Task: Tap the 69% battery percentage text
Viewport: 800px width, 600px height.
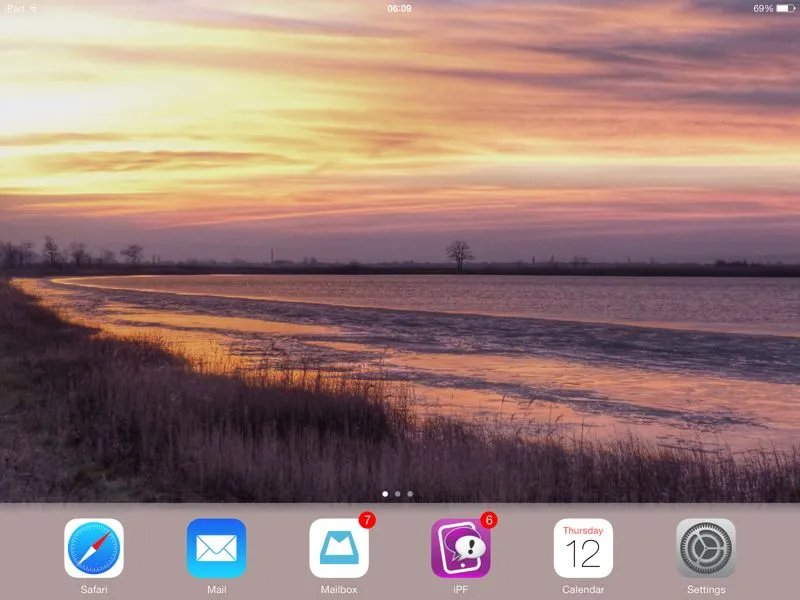Action: click(x=763, y=8)
